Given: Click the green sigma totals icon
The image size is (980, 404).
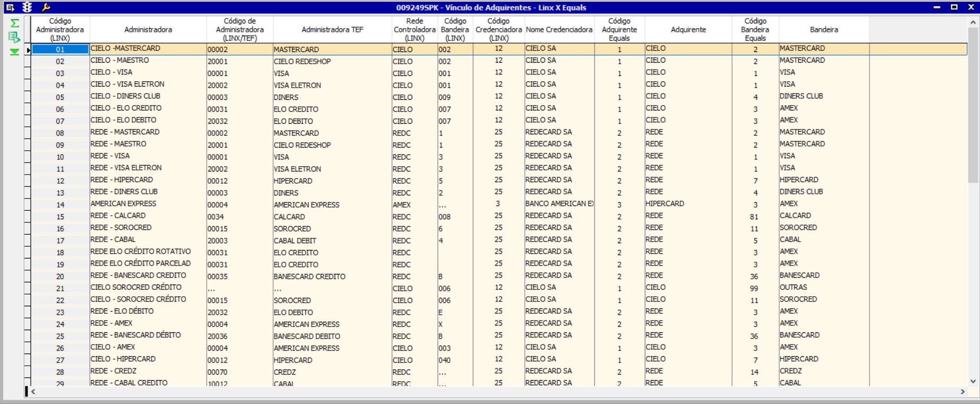Looking at the screenshot, I should point(14,23).
